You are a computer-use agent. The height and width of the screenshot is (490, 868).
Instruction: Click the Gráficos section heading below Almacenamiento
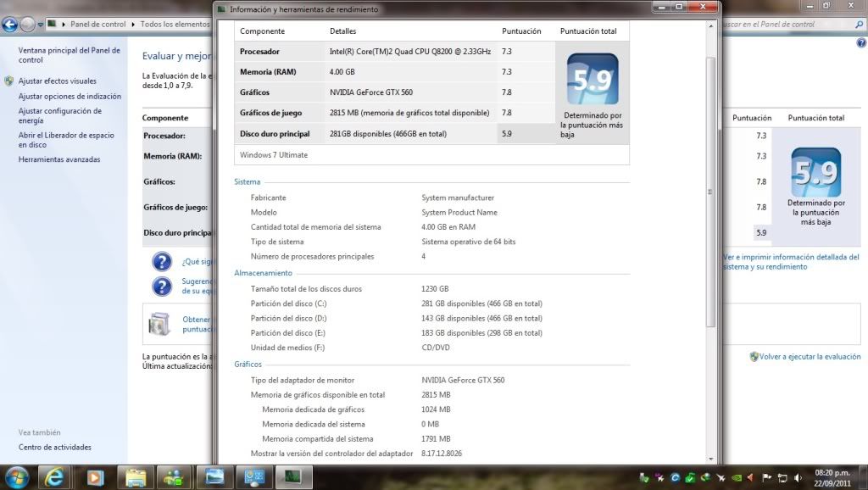click(248, 365)
